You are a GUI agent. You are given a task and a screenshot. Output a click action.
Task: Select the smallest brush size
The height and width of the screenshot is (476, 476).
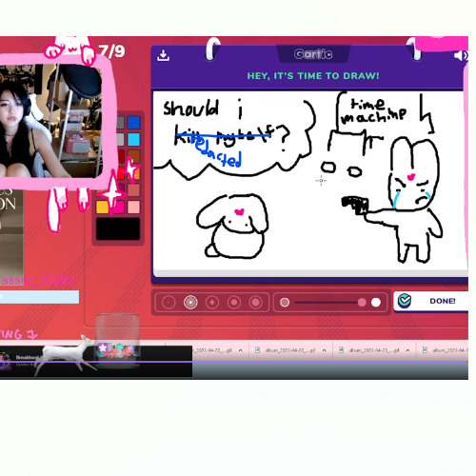169,303
